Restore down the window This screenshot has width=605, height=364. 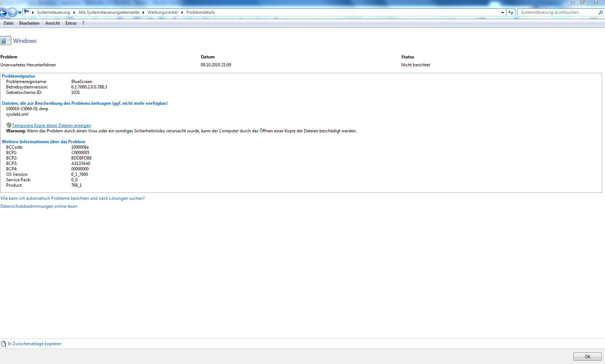pos(582,2)
